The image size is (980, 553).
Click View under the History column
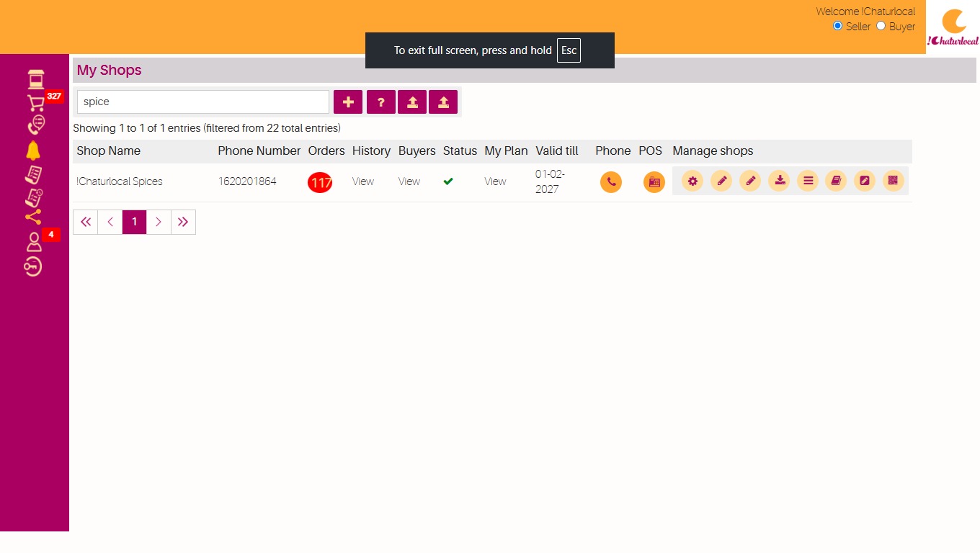tap(363, 181)
